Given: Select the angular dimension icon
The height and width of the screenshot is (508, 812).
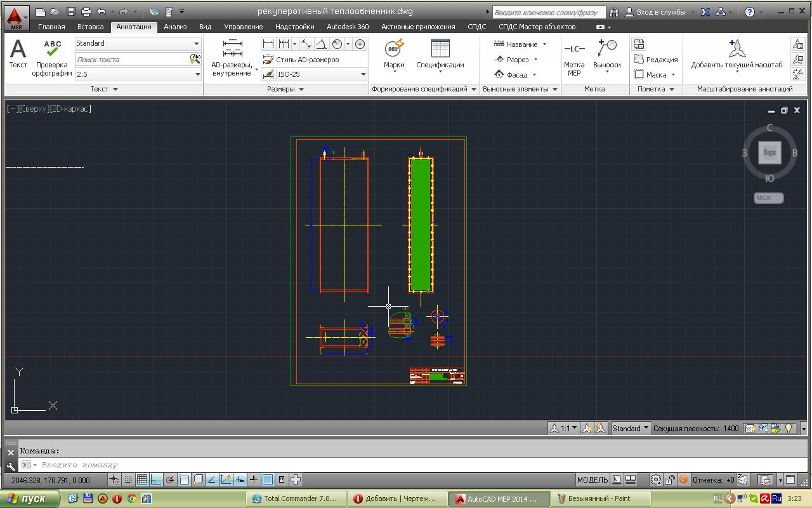Looking at the screenshot, I should pos(322,44).
